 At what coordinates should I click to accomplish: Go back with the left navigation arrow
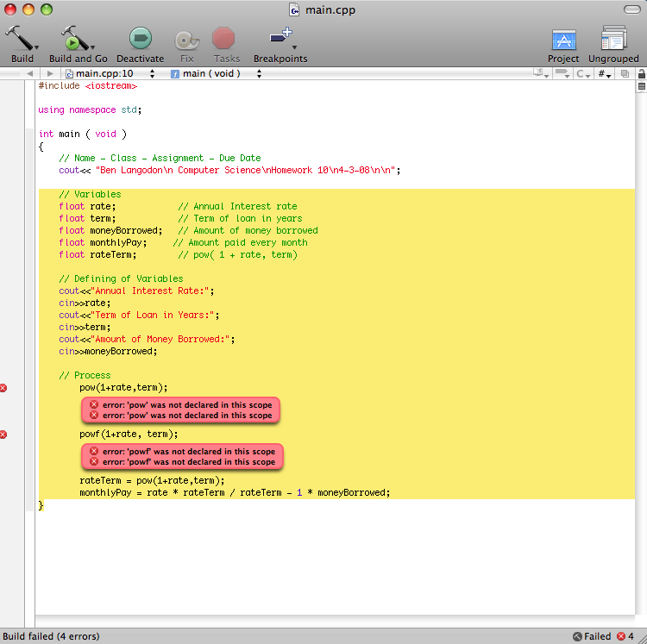point(28,74)
